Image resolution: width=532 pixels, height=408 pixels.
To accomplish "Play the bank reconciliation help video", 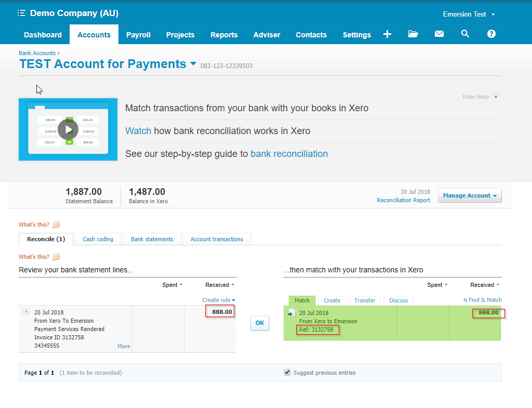I will pos(68,129).
